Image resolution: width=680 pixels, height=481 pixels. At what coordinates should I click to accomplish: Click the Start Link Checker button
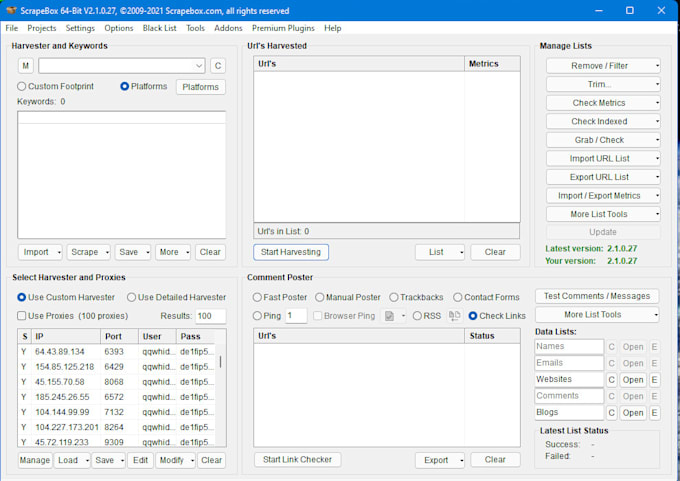click(x=298, y=460)
